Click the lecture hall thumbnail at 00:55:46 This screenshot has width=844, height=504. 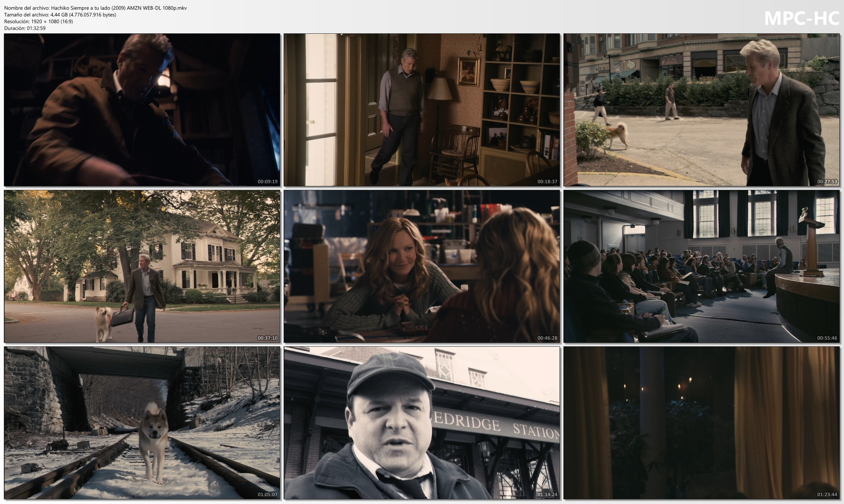click(x=701, y=266)
